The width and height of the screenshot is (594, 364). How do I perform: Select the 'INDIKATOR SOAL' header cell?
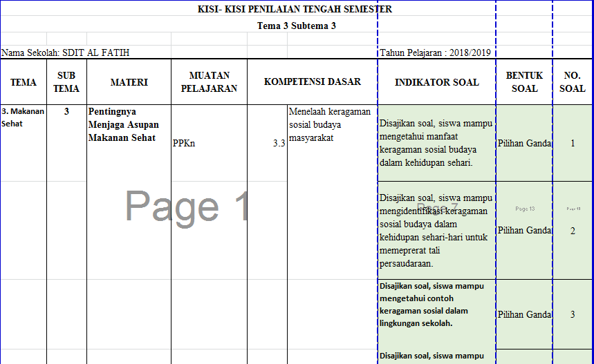pyautogui.click(x=437, y=82)
